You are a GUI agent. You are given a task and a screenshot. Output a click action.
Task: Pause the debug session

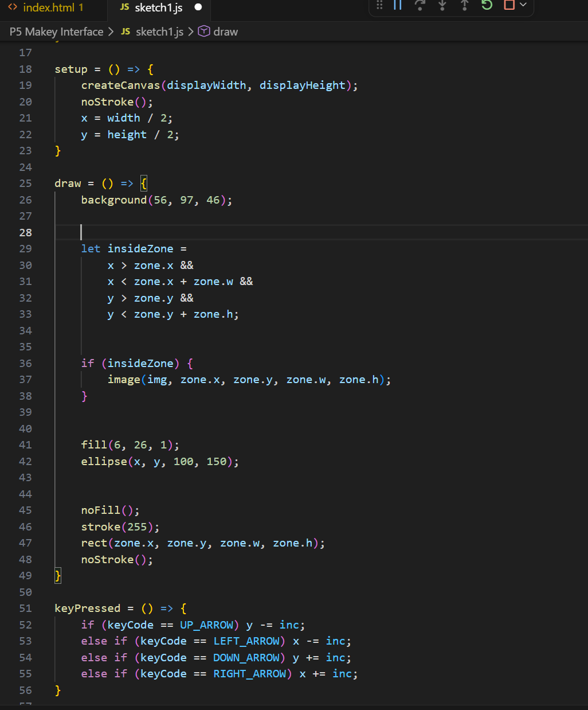pyautogui.click(x=398, y=5)
